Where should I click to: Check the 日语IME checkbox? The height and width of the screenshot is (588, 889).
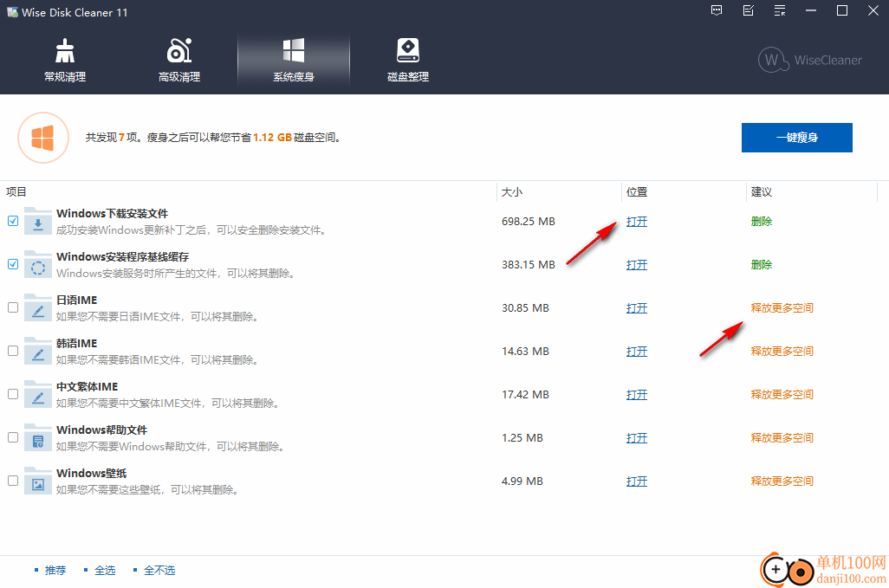pyautogui.click(x=13, y=307)
